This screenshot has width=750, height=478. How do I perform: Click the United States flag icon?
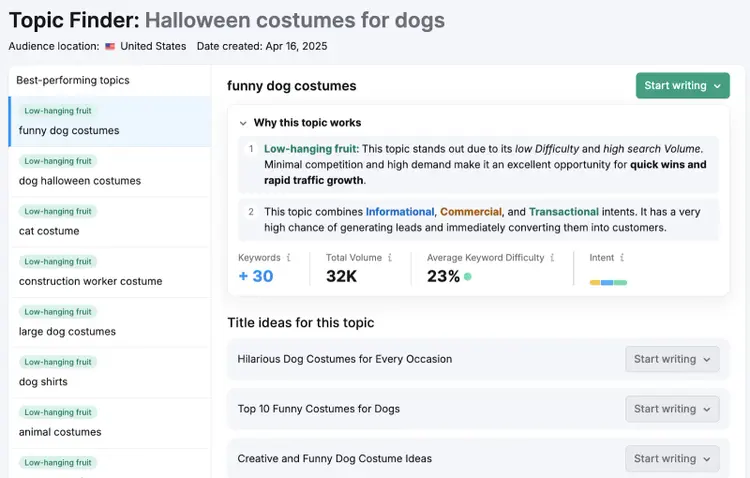(110, 46)
